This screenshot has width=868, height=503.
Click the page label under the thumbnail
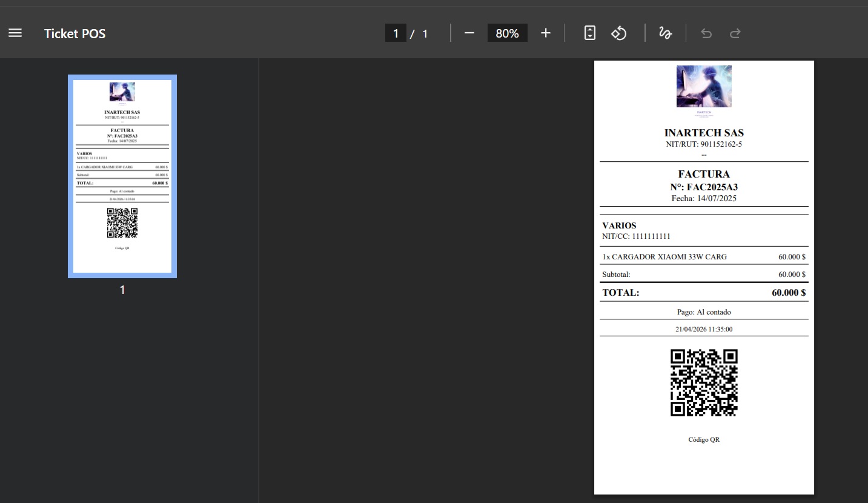122,290
